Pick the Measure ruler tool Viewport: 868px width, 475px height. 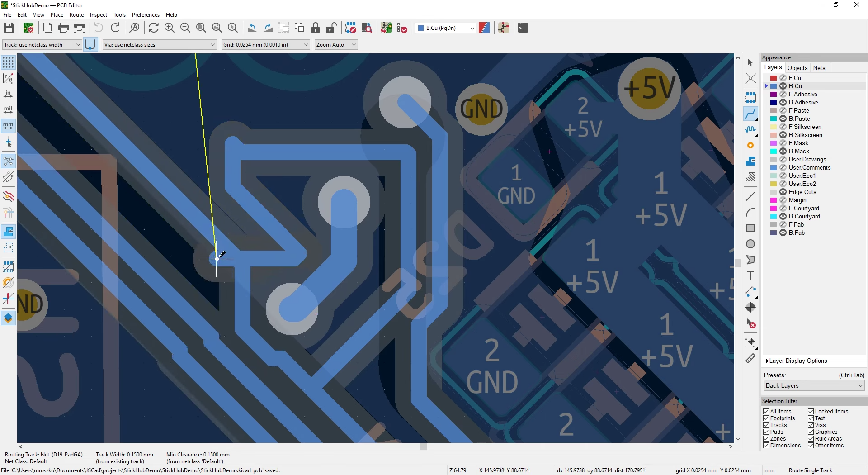tap(750, 359)
